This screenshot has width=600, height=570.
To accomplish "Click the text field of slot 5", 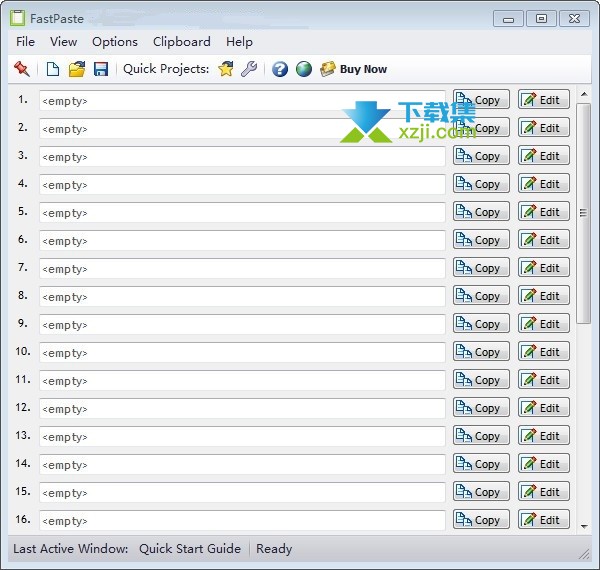I will pyautogui.click(x=242, y=212).
